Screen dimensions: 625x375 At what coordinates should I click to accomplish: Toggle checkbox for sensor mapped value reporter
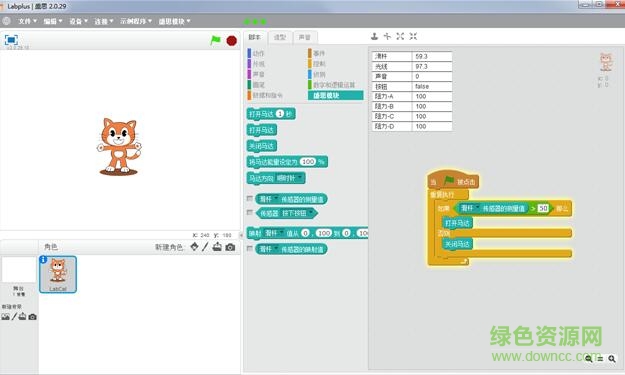click(250, 248)
